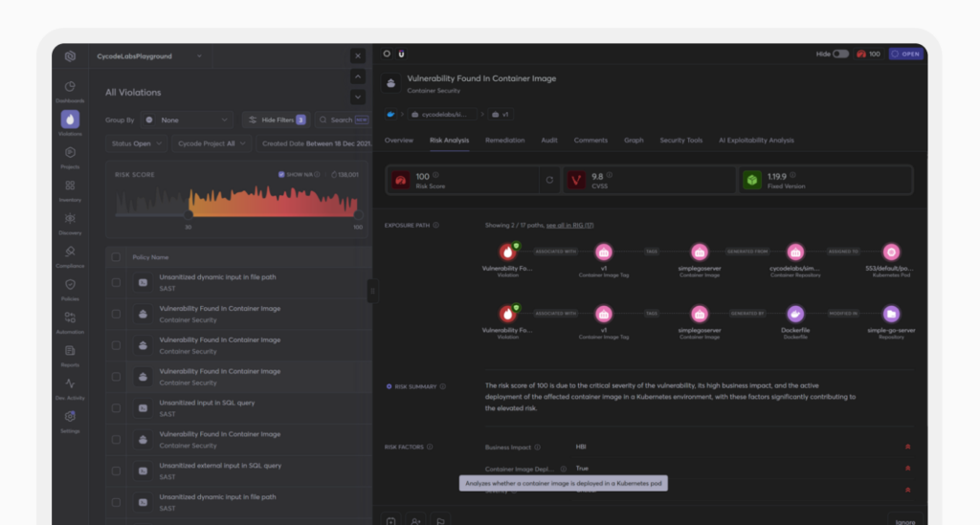
Task: Open the Discovery sidebar icon
Action: (70, 219)
